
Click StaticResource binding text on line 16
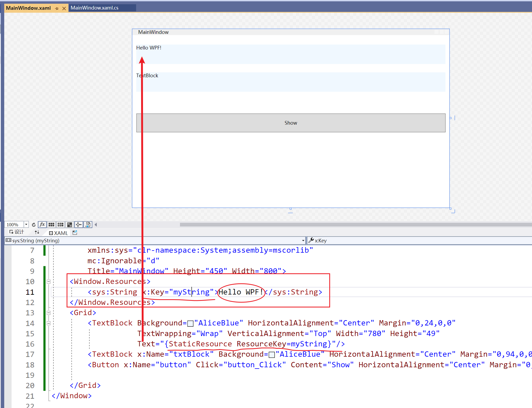250,344
